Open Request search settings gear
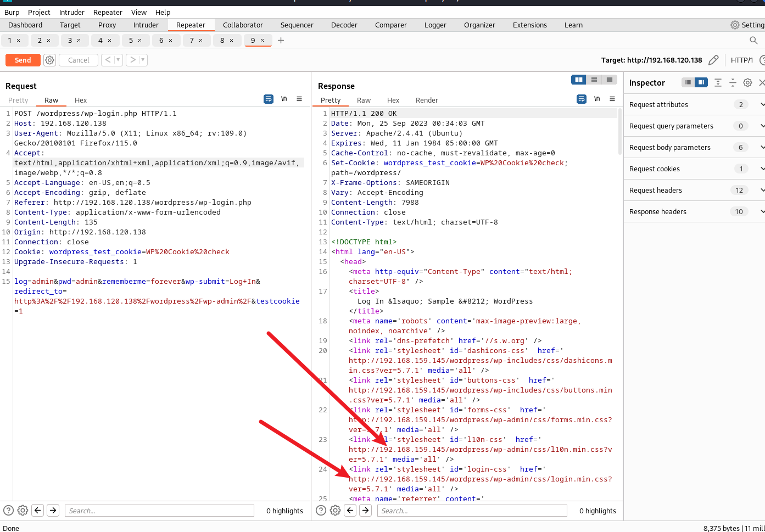This screenshot has height=532, width=765. tap(23, 510)
